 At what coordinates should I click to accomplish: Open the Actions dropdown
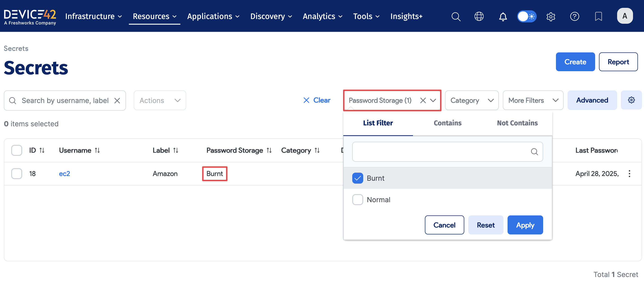[x=160, y=100]
